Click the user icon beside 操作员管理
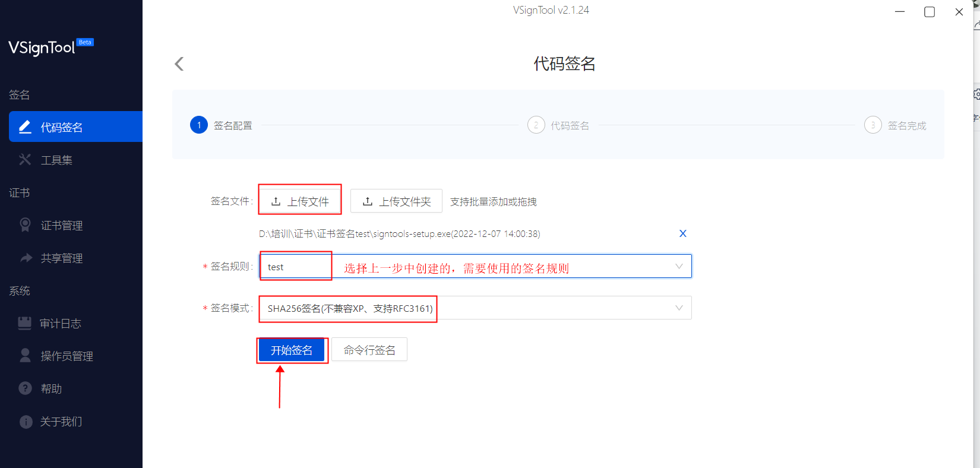This screenshot has height=468, width=980. click(25, 355)
